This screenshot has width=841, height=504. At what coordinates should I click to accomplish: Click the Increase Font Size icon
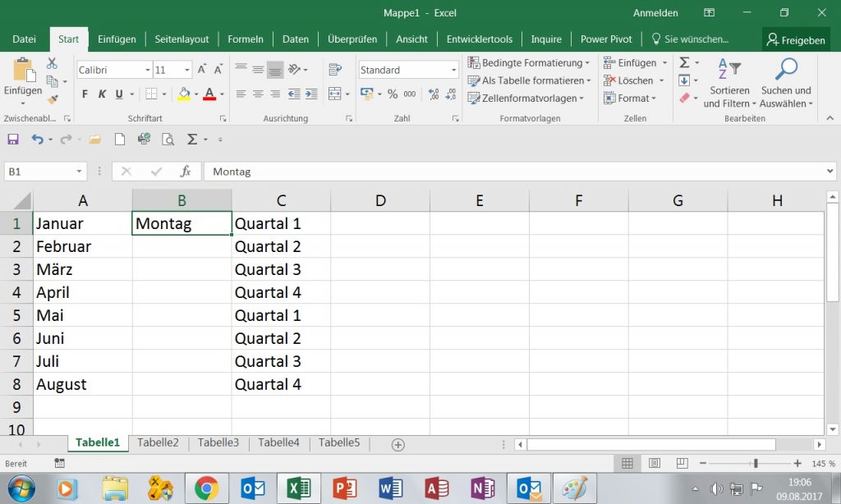(x=202, y=69)
